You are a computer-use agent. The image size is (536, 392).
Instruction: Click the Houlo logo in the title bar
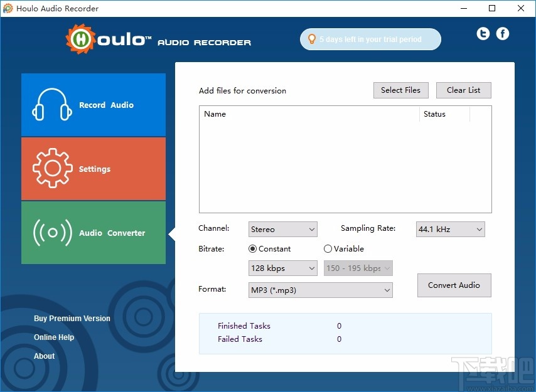(x=8, y=8)
